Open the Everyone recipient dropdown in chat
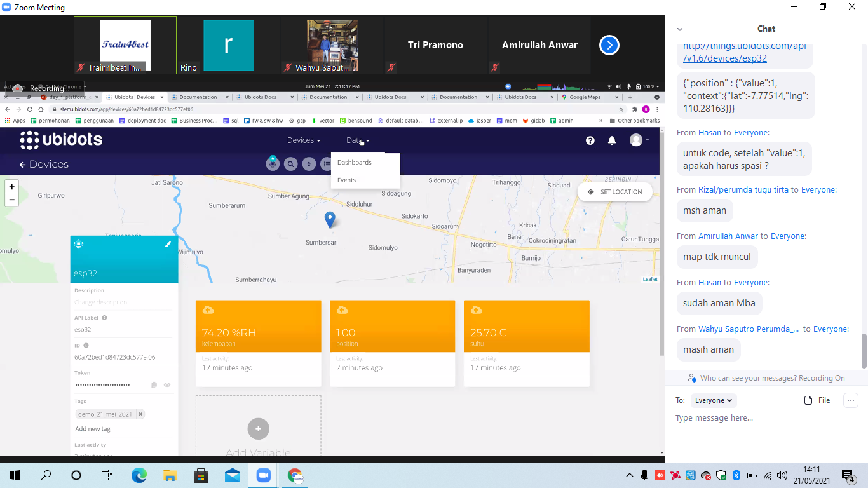The image size is (868, 488). tap(713, 400)
